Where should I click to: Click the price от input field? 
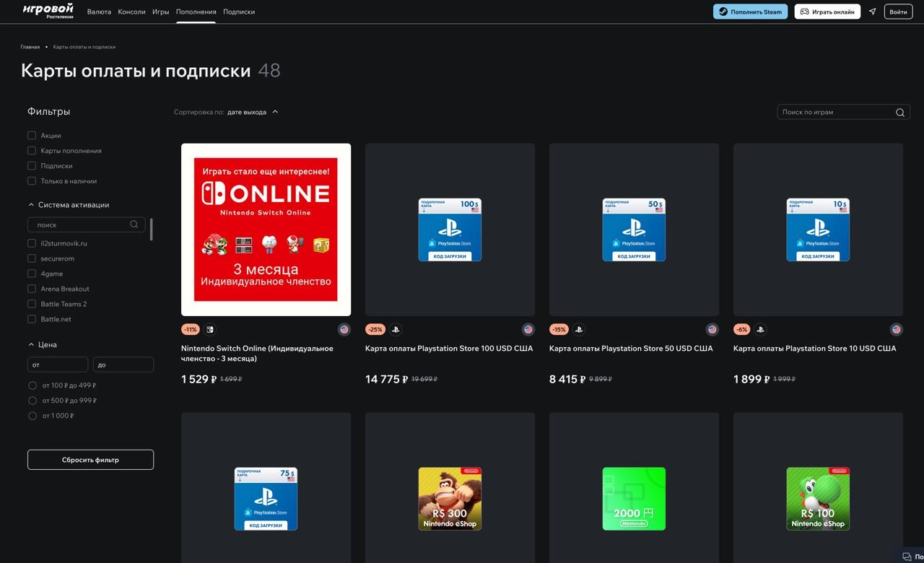click(58, 365)
